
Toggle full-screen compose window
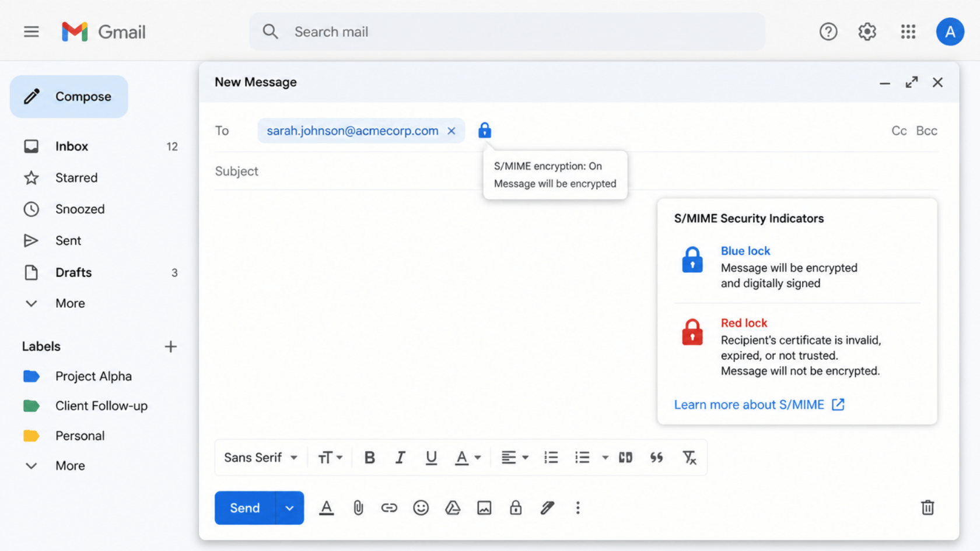tap(911, 82)
